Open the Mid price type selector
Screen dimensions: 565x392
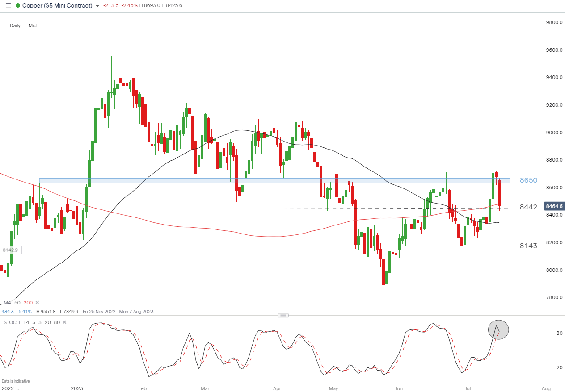coord(32,25)
